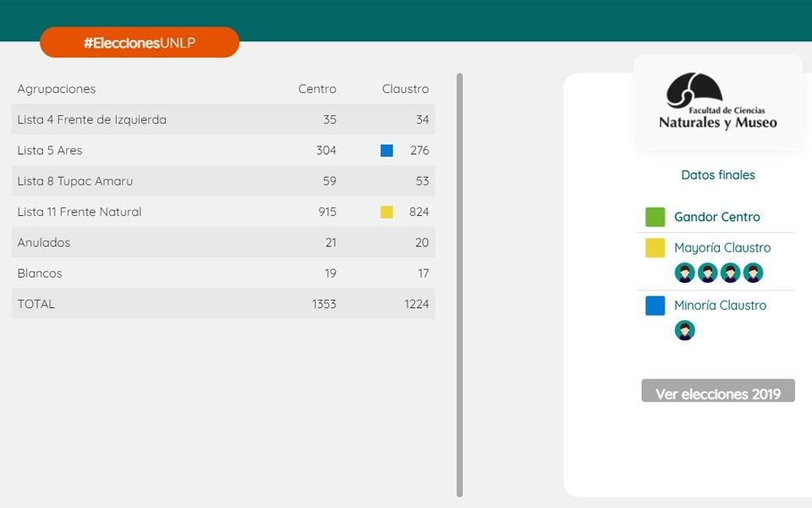Click the total Claustro value 1224

pos(416,304)
